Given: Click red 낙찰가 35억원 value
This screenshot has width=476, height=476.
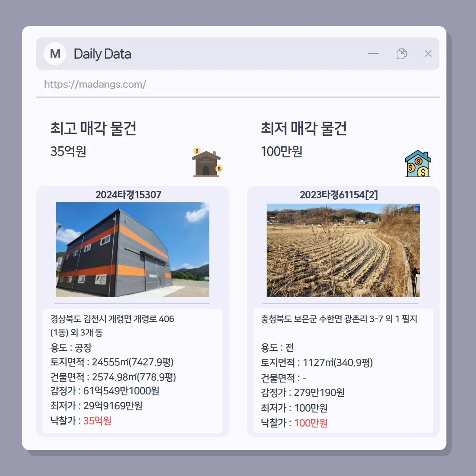Looking at the screenshot, I should click(x=97, y=421).
